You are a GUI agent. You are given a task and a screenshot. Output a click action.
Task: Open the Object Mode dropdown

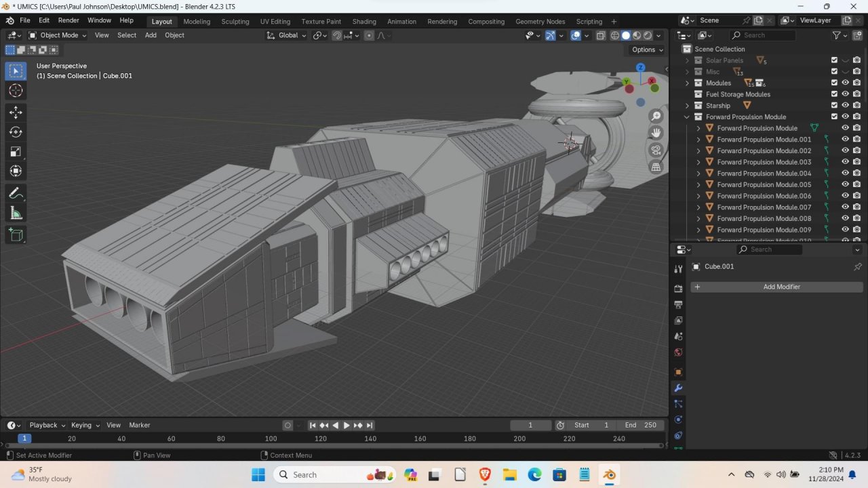58,35
